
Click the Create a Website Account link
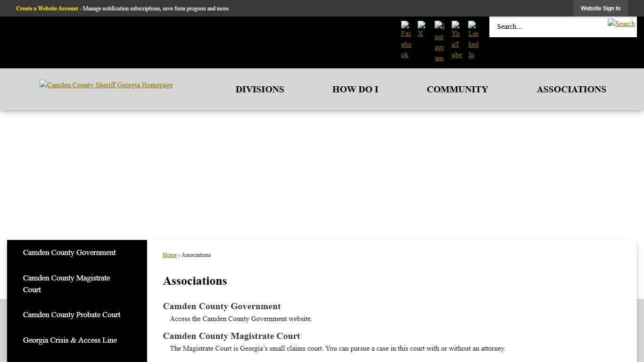tap(47, 8)
